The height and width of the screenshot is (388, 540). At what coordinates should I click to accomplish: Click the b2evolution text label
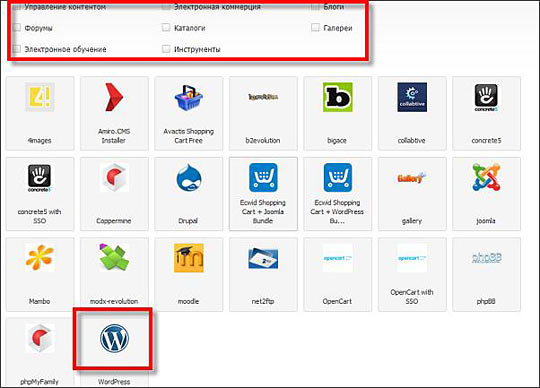pos(263,140)
